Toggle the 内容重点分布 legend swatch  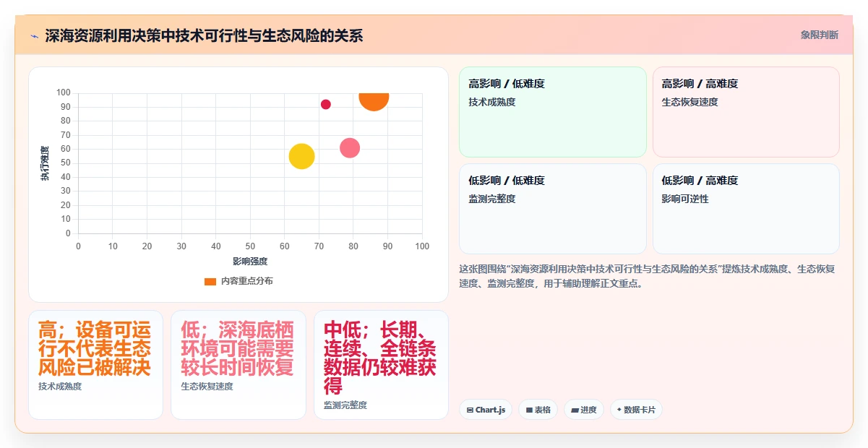click(210, 281)
